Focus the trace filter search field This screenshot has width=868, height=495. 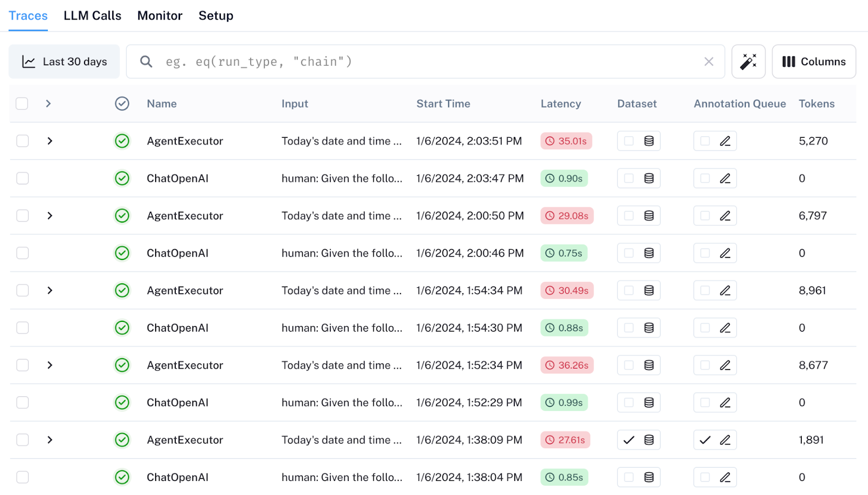click(426, 61)
